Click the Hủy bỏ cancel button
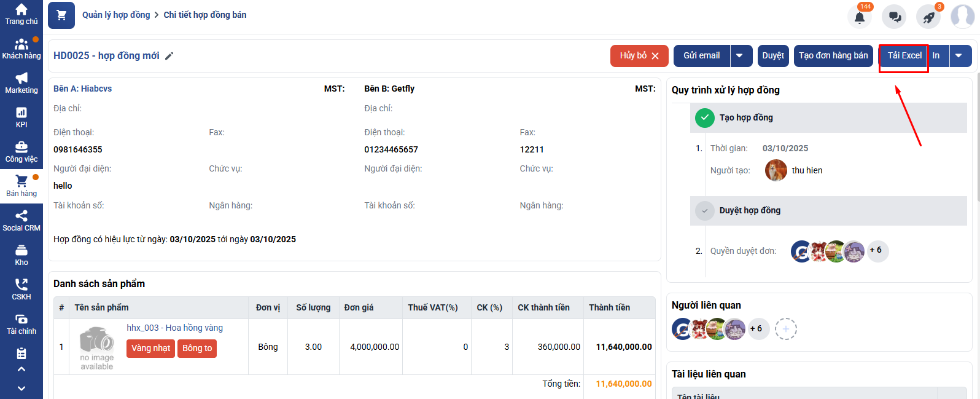 pyautogui.click(x=639, y=56)
